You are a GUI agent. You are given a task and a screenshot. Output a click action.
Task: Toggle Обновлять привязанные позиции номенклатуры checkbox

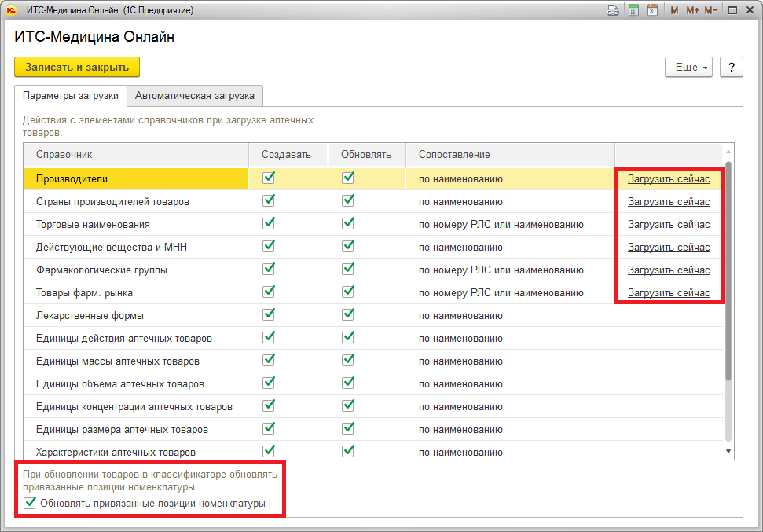pos(30,503)
